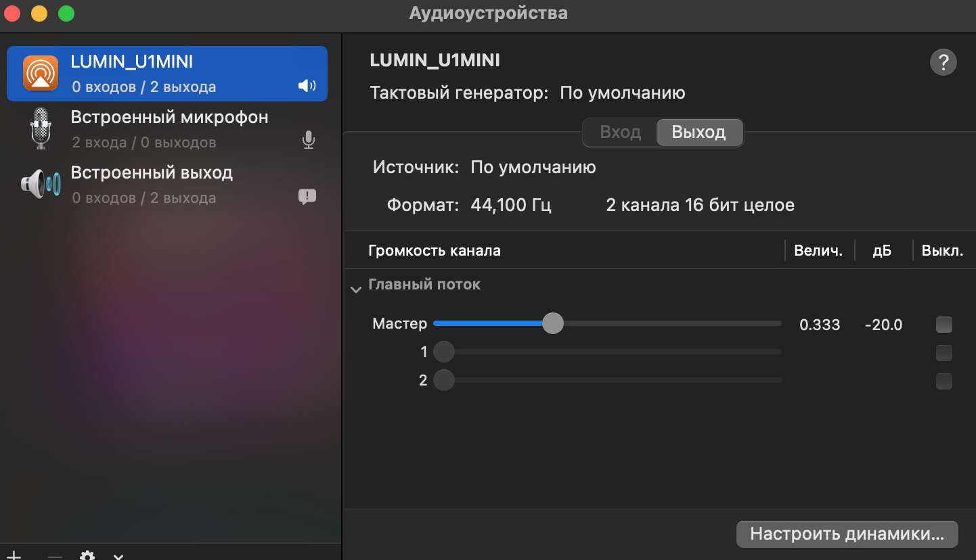Image resolution: width=976 pixels, height=560 pixels.
Task: Click the channel 2 volume slider
Action: [607, 380]
